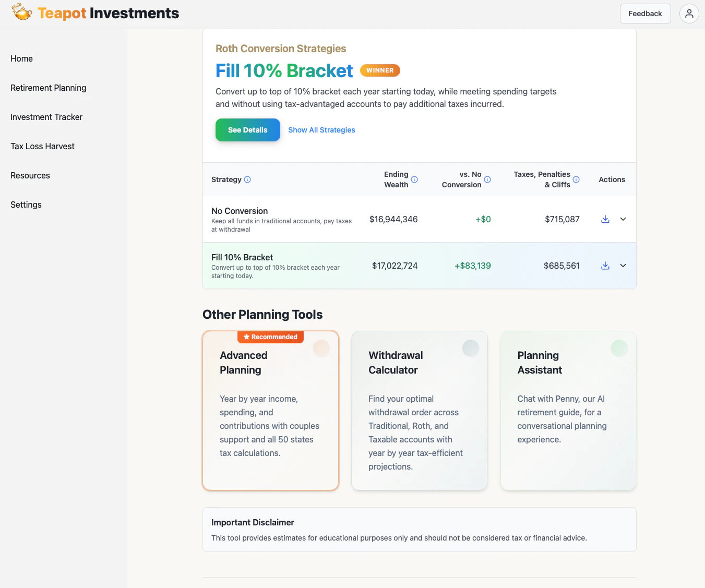The height and width of the screenshot is (588, 705).
Task: Click the Ending Wealth info icon
Action: [414, 179]
